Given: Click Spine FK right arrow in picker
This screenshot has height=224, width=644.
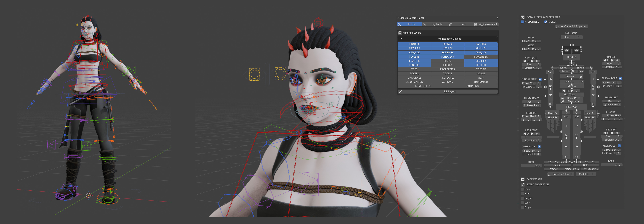Looking at the screenshot, I should point(572,91).
